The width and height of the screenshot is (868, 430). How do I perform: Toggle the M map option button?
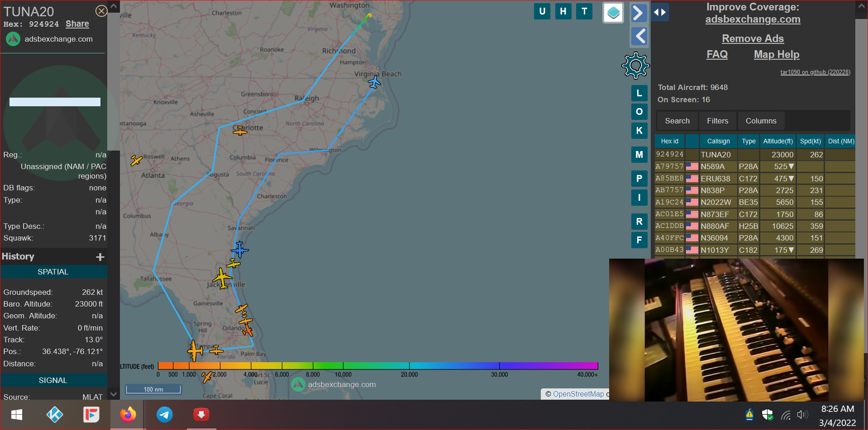point(639,155)
